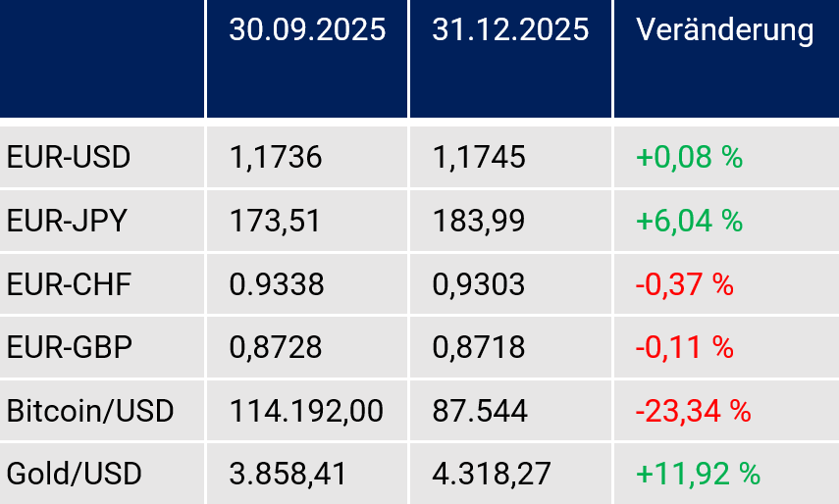Select the red -0,37 % change cell
Viewport: 839px width, 504px height.
tap(685, 284)
